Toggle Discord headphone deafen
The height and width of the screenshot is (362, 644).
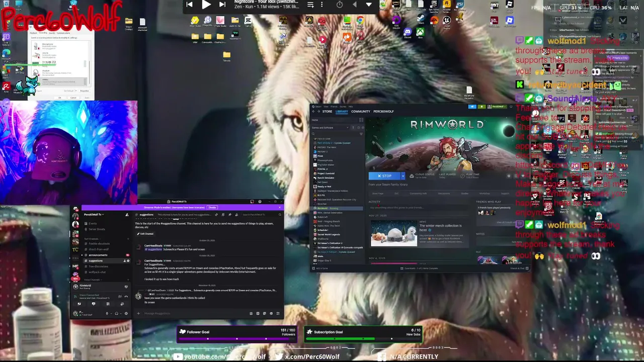116,313
